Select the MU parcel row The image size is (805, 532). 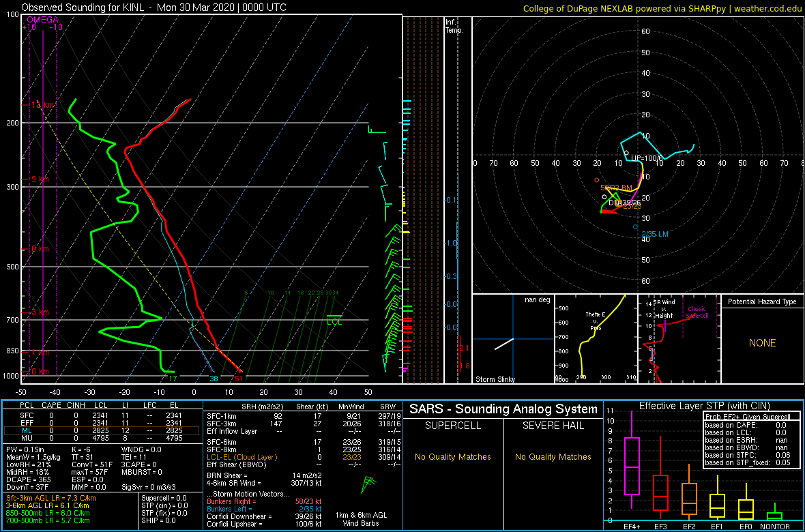tap(102, 439)
